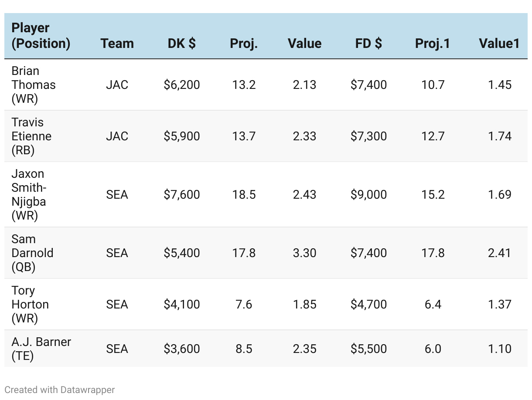Click Brian Thomas's JAC team cell
This screenshot has height=400, width=532.
click(x=117, y=85)
